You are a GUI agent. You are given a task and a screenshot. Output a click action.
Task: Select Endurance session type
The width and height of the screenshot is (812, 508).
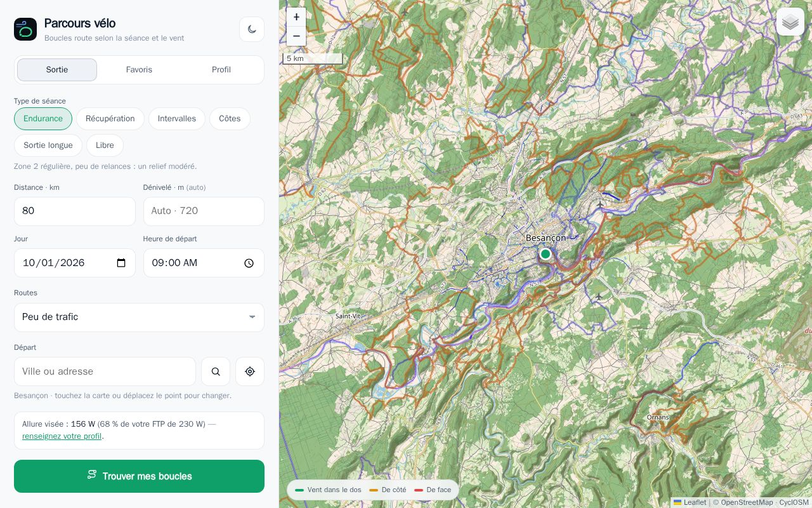43,119
